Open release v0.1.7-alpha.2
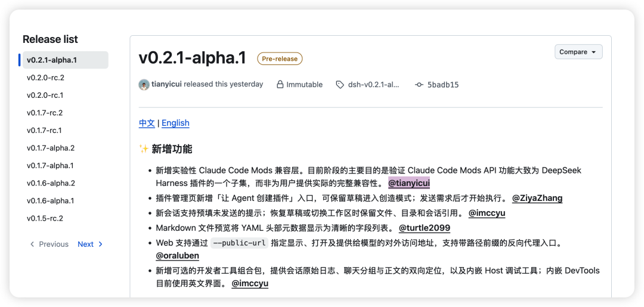This screenshot has width=644, height=307. (x=51, y=148)
